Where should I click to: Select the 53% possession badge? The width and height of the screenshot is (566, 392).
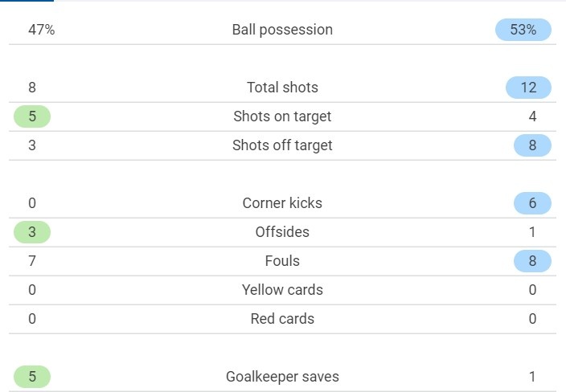[523, 30]
